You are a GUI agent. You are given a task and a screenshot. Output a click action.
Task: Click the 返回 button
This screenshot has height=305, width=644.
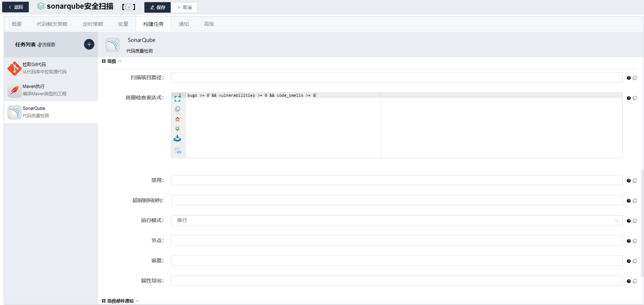[15, 7]
